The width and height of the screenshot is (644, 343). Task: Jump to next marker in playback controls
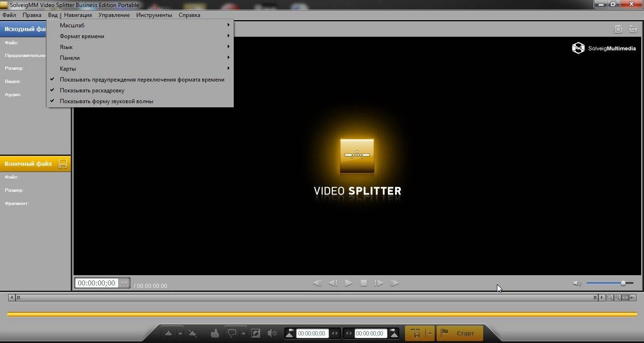click(x=394, y=283)
